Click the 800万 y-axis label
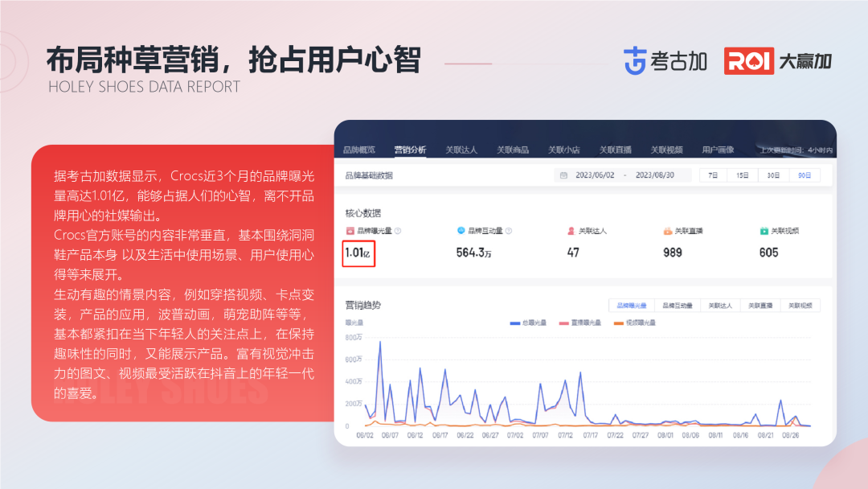The image size is (868, 489). click(x=354, y=337)
